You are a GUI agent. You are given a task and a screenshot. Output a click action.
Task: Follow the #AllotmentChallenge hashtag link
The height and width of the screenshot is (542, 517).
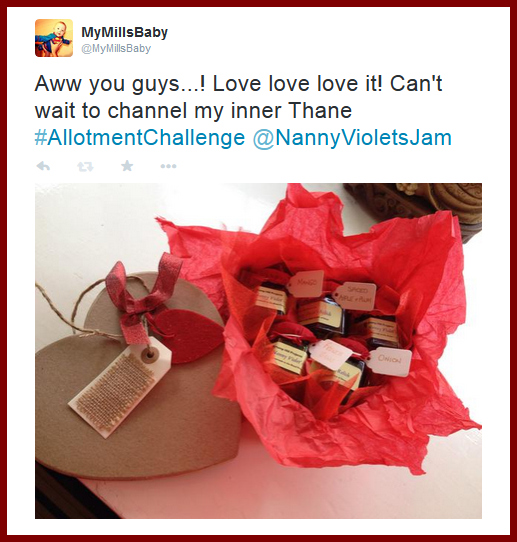[x=140, y=138]
